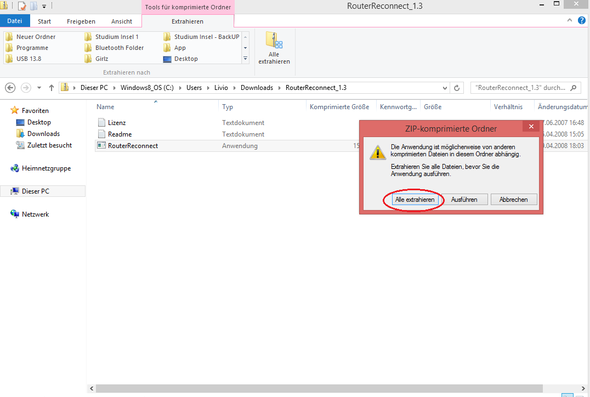The width and height of the screenshot is (590, 397).
Task: Choose Studium Insel 1 destination
Action: coord(112,37)
